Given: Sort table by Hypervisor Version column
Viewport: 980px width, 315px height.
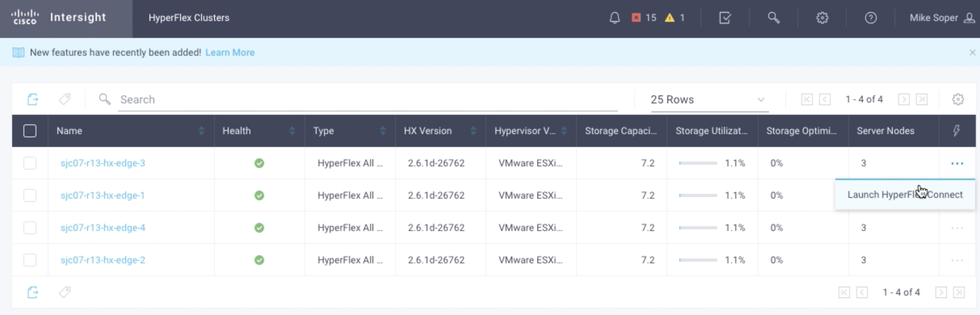Looking at the screenshot, I should tap(564, 131).
